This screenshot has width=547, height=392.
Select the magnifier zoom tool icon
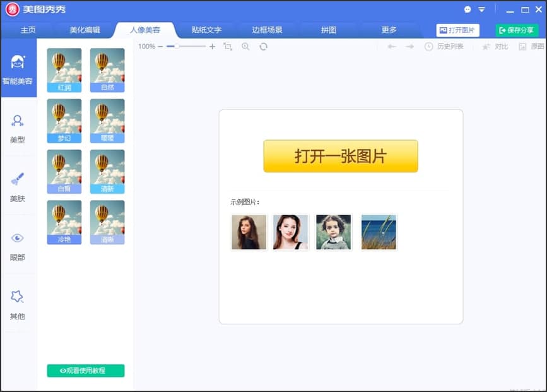point(246,46)
